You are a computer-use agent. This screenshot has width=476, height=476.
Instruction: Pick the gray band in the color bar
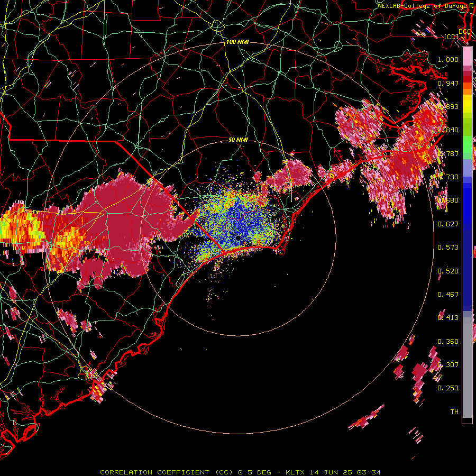[467, 368]
